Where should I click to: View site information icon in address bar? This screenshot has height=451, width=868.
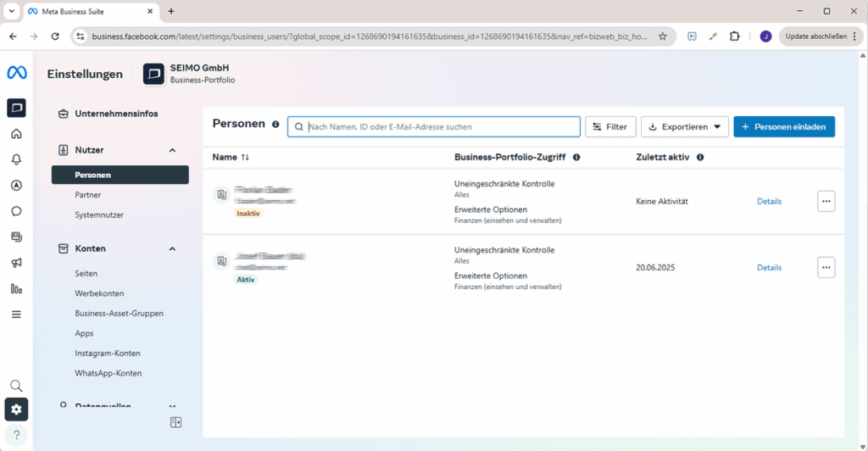click(x=81, y=36)
